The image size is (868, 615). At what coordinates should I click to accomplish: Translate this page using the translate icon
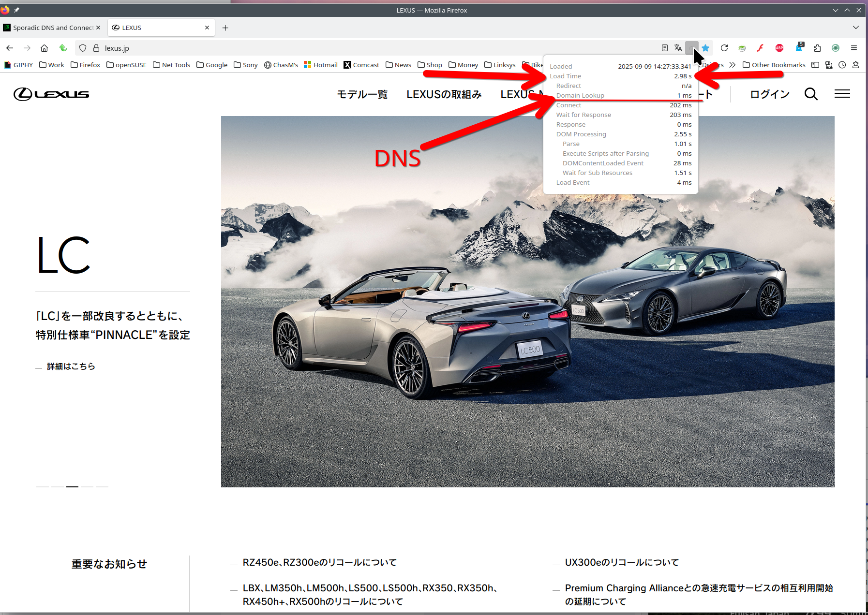tap(678, 48)
